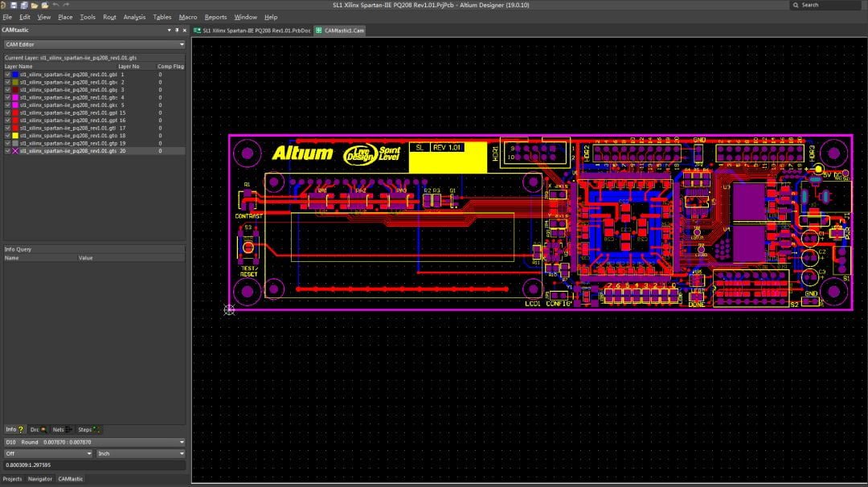This screenshot has height=487, width=868.
Task: Open the CAMtastic panel options arrow
Action: [x=169, y=31]
